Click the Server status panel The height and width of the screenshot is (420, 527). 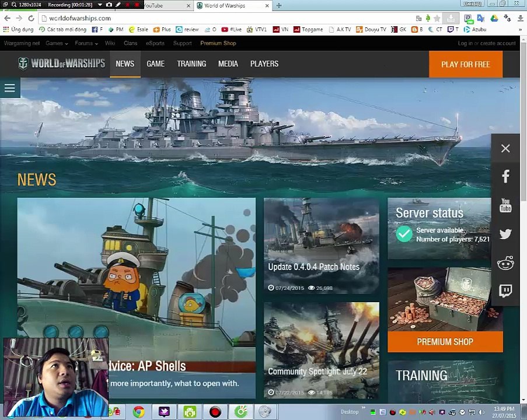(x=439, y=229)
